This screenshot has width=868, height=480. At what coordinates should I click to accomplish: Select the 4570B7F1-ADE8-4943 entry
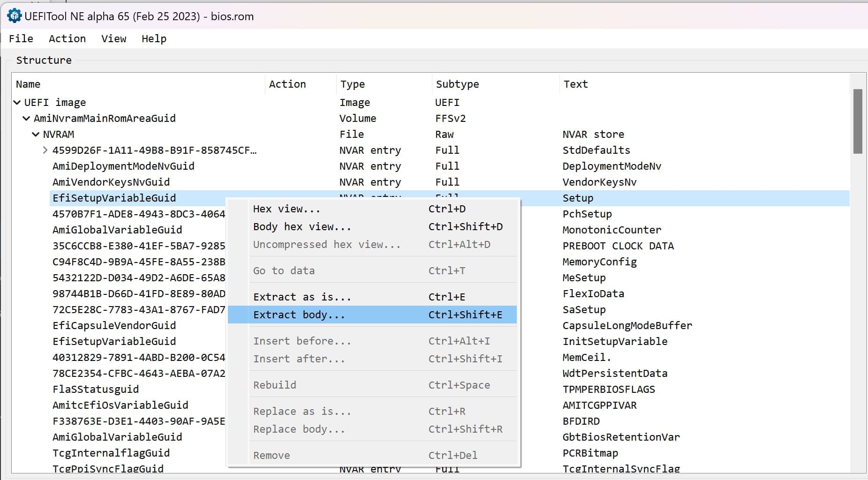click(x=139, y=214)
